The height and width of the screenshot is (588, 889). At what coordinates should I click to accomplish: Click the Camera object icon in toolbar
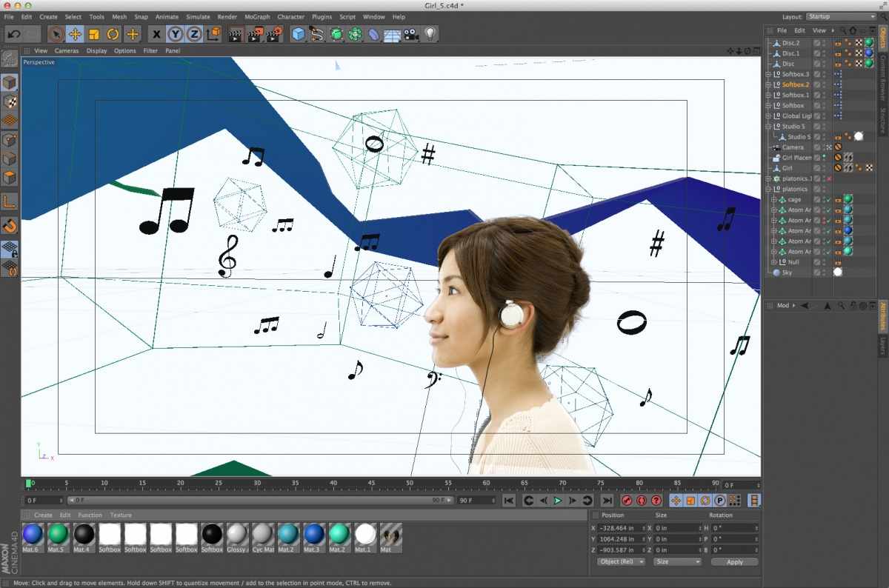411,34
